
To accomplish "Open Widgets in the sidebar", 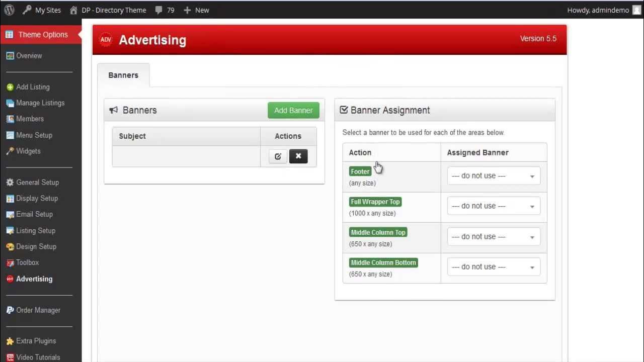I will point(28,151).
